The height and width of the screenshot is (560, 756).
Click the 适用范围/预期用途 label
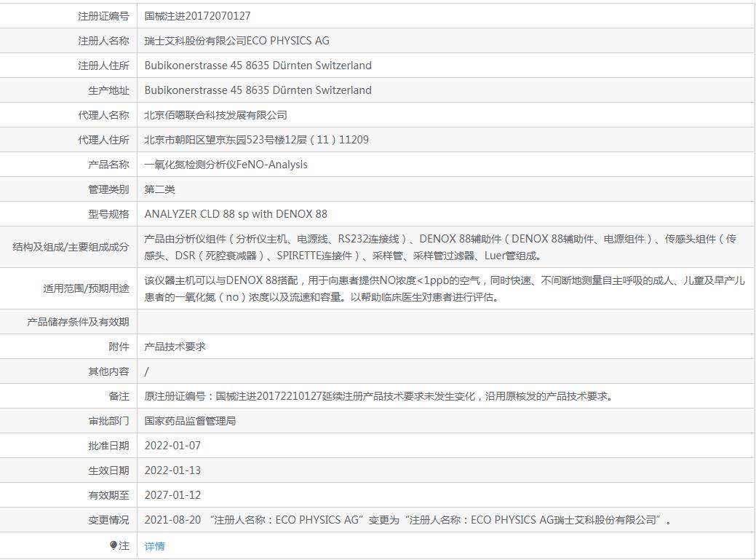(87, 288)
